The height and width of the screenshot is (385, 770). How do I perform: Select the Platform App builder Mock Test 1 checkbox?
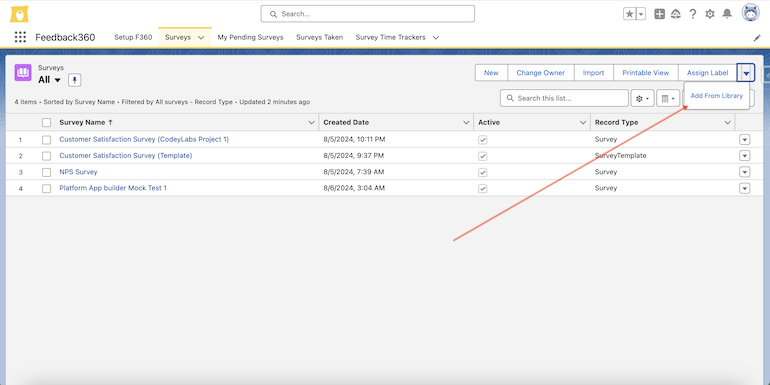coord(47,188)
